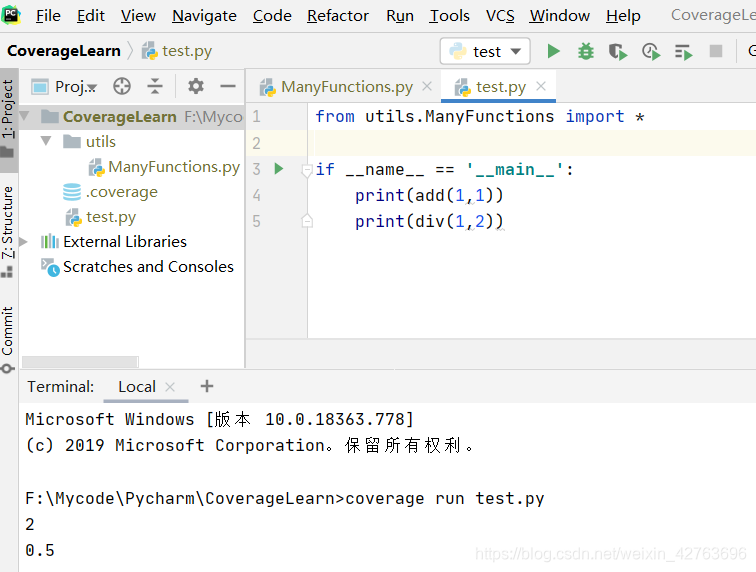Run main block from line 3 gutter arrow
This screenshot has height=572, width=756.
tap(279, 169)
